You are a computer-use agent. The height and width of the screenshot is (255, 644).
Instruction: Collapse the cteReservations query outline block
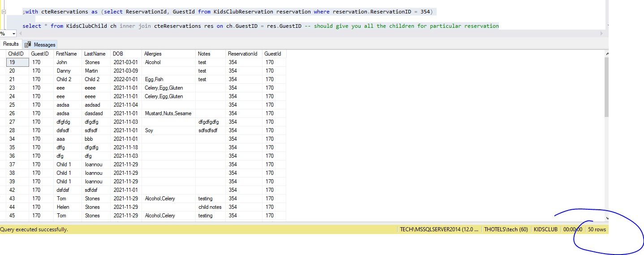click(3, 12)
